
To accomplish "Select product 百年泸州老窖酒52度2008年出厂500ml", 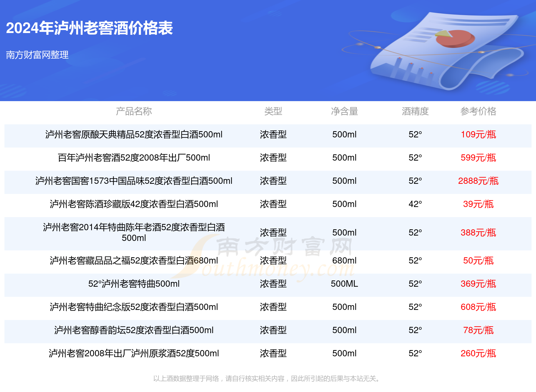I will 134,158.
